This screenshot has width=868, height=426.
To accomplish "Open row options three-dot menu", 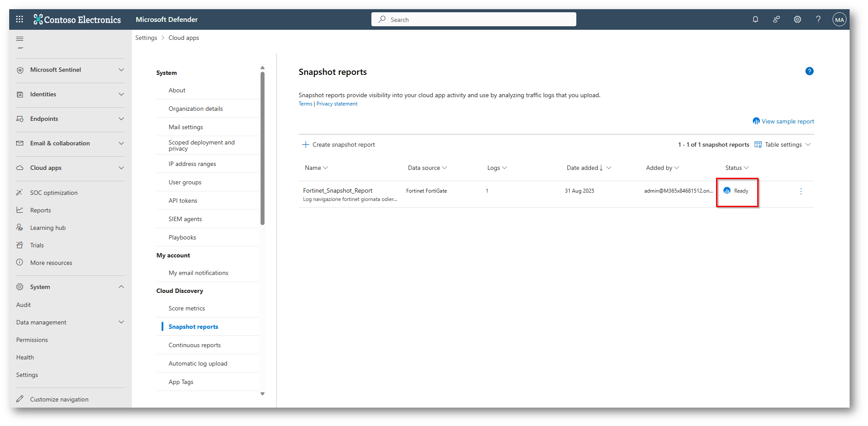I will click(x=801, y=191).
